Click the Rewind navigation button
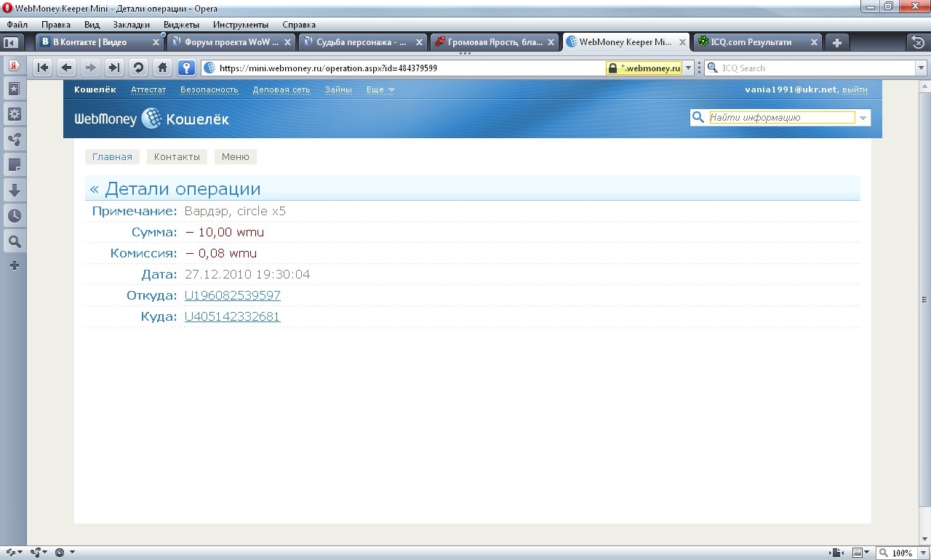The image size is (931, 560). pyautogui.click(x=43, y=68)
